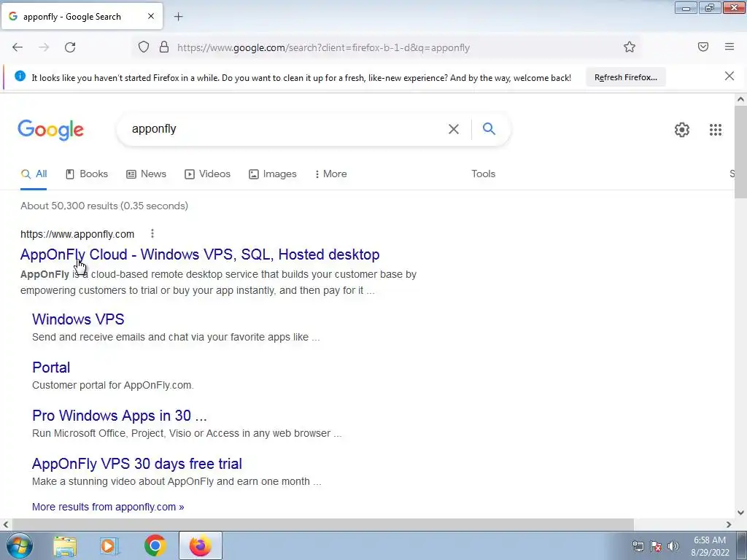The height and width of the screenshot is (560, 747).
Task: Select the All search tab
Action: pos(34,174)
